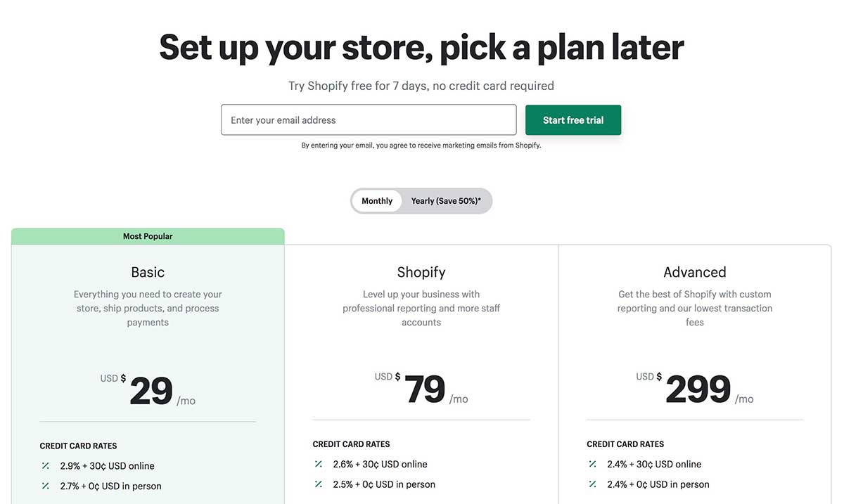Click percent icon beside Shopify 2.6% online rate
Viewport: 844px width, 504px height.
[x=319, y=464]
